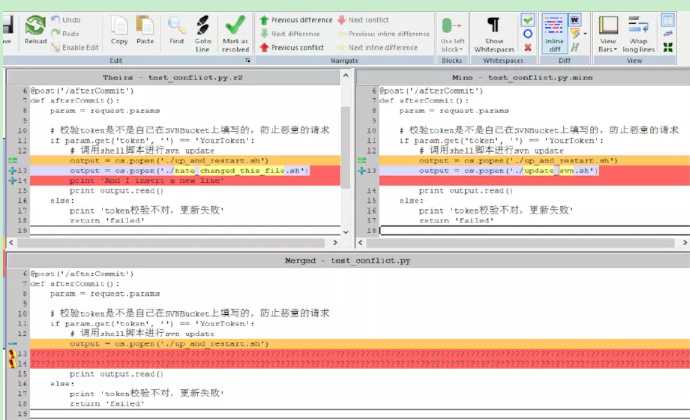
Task: Redo the last undone edit
Action: [65, 33]
